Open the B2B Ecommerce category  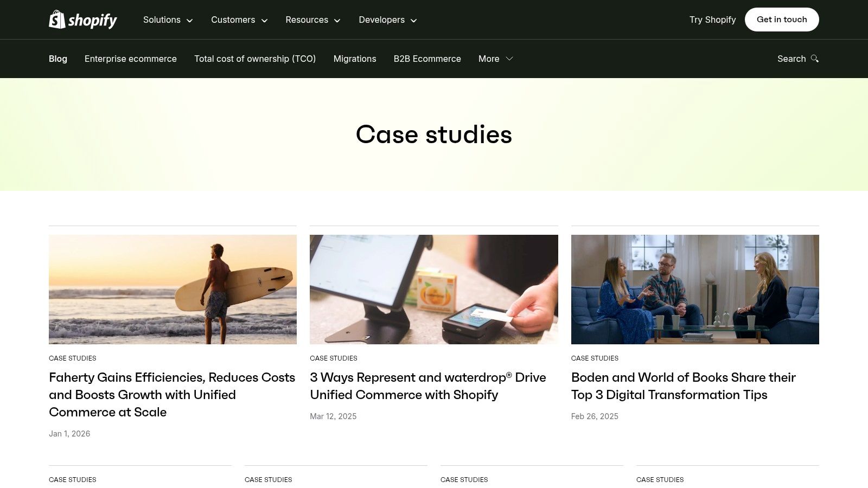pos(427,59)
